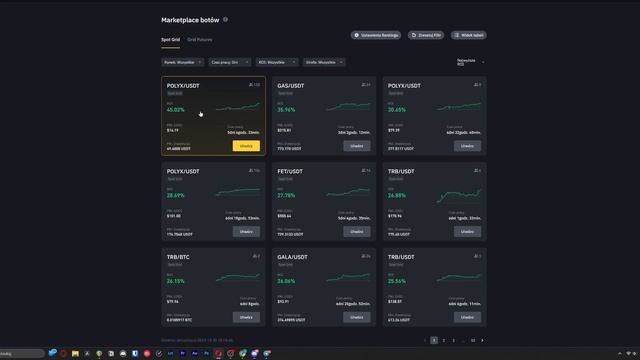Viewport: 640px width, 360px height.
Task: Click the GAS/USDT pair title
Action: click(291, 86)
